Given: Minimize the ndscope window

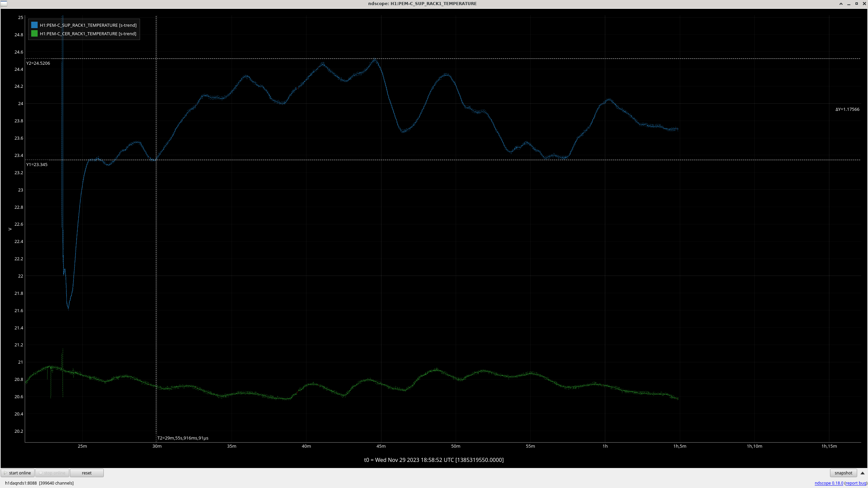Looking at the screenshot, I should 849,3.
